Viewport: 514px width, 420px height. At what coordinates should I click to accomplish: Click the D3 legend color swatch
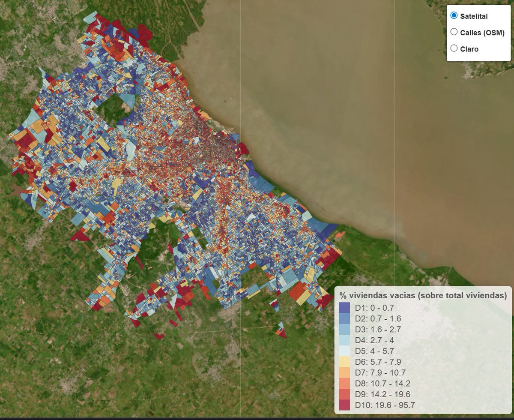click(344, 329)
